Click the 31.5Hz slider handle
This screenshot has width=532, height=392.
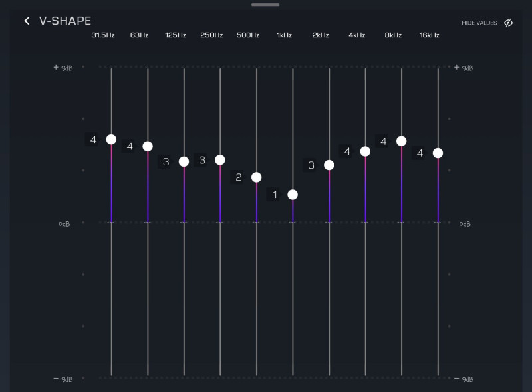pos(111,139)
